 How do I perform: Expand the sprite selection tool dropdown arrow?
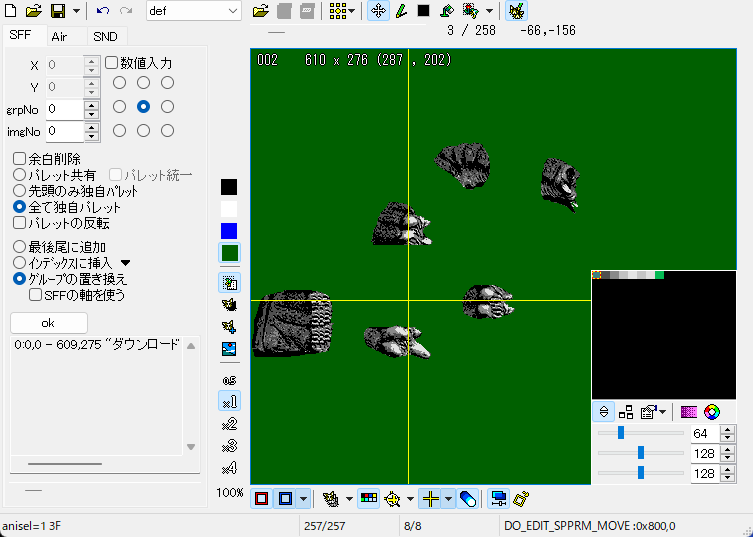point(489,11)
